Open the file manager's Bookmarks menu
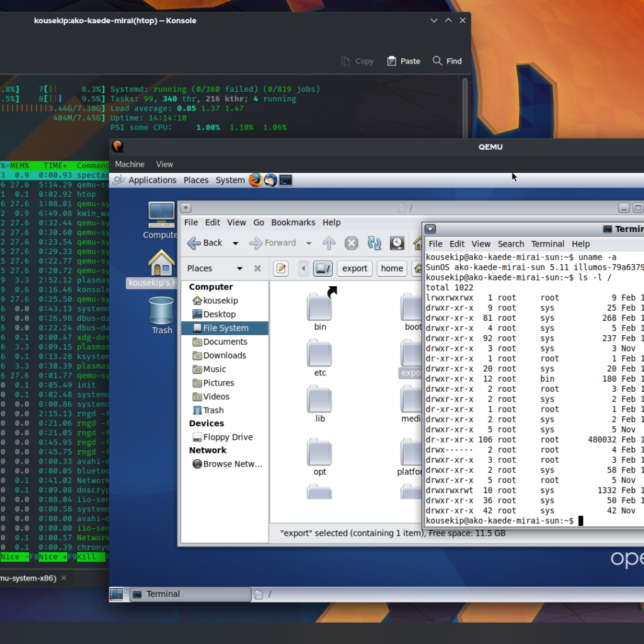Viewport: 644px width, 644px height. click(x=293, y=223)
